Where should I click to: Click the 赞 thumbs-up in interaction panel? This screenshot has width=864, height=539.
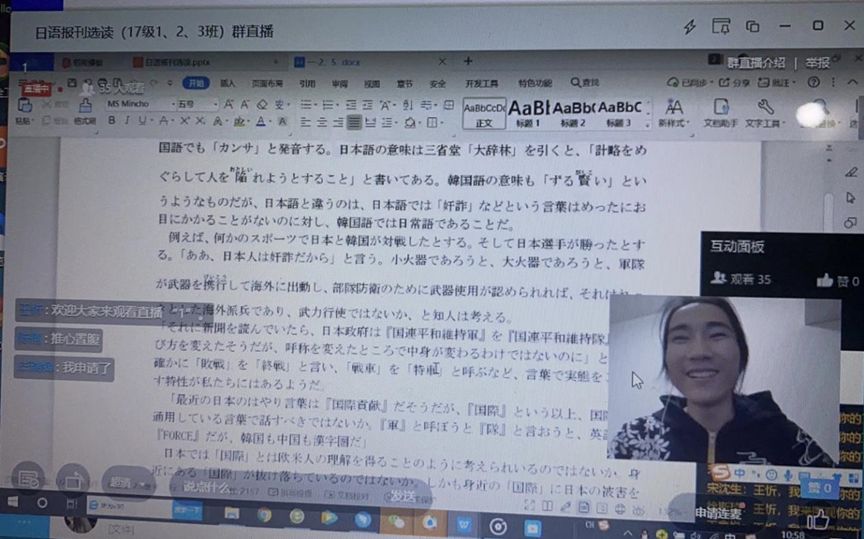pos(838,281)
